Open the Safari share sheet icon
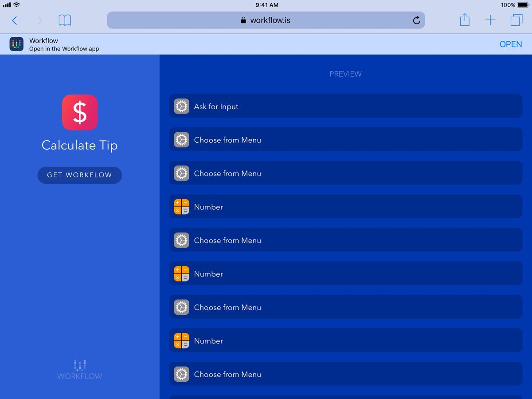 coord(465,20)
